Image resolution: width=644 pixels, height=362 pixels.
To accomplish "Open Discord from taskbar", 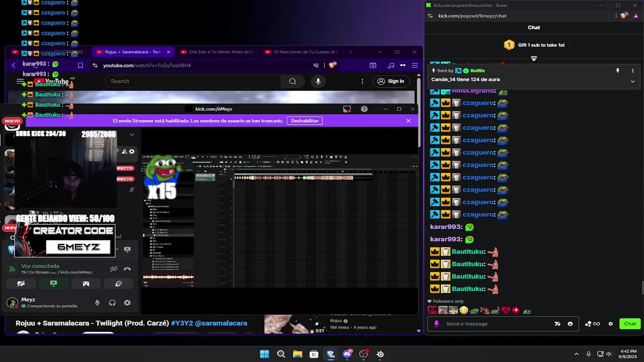I will tap(347, 354).
